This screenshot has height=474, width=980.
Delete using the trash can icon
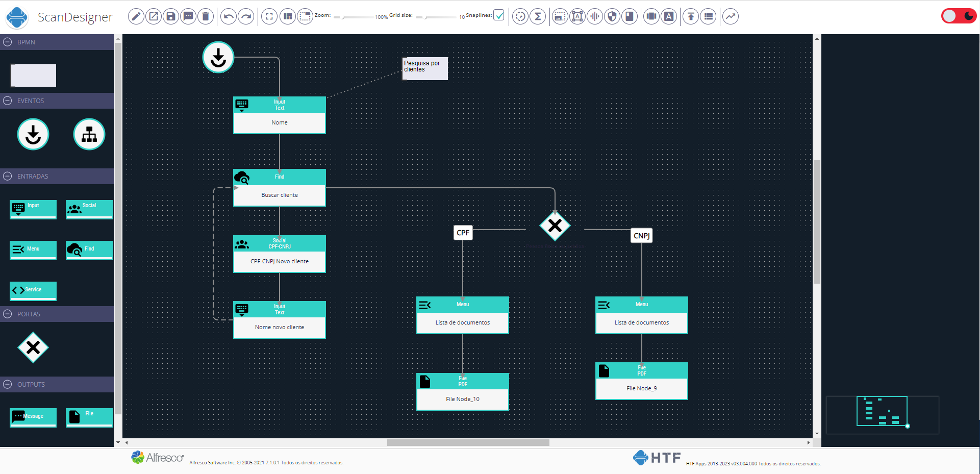206,16
